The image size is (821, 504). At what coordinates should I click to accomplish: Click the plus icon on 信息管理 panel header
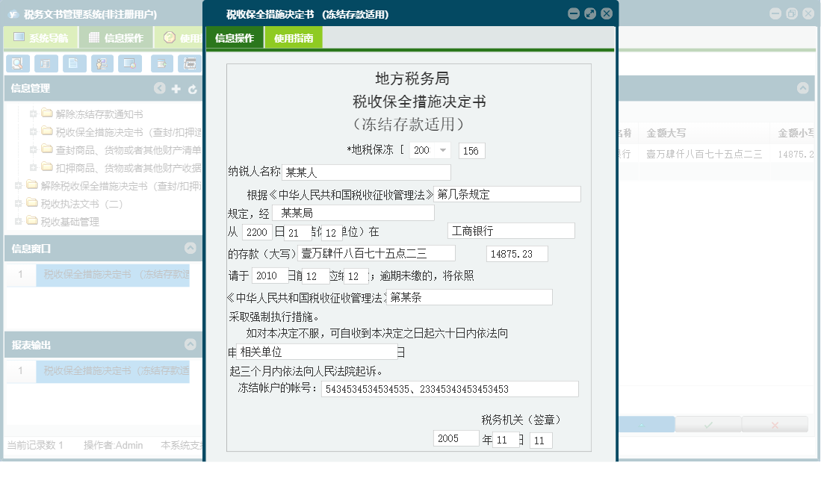(x=176, y=88)
